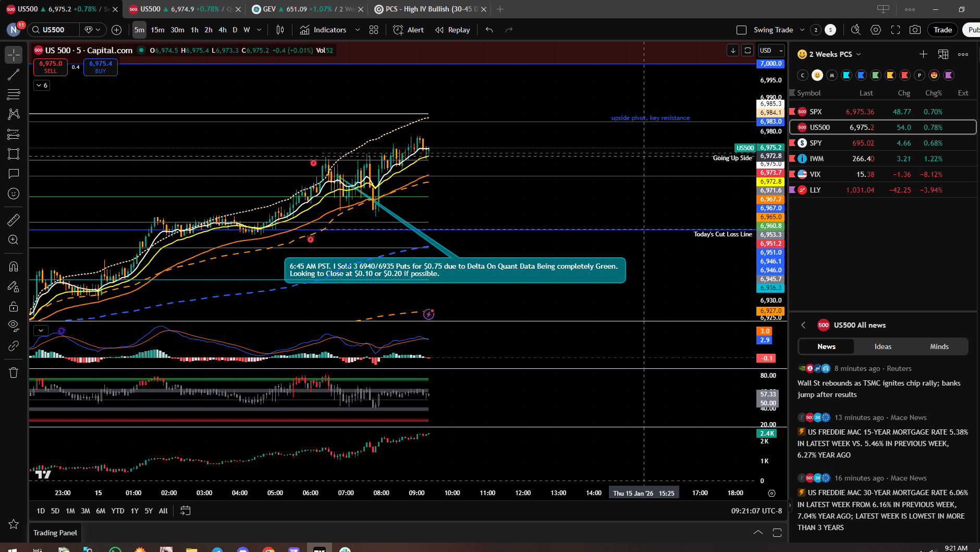
Task: Take a chart snapshot with camera icon
Action: tap(915, 30)
